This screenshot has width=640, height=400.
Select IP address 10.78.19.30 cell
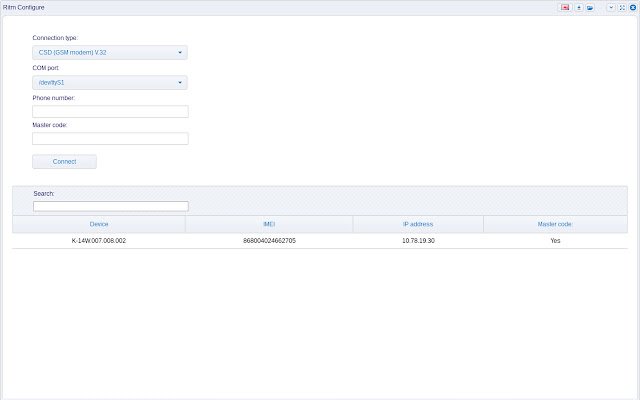418,241
